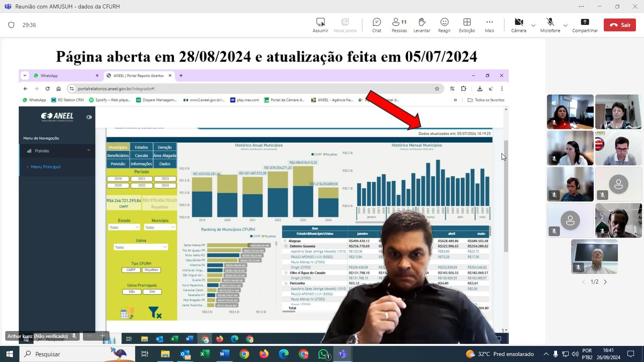Click the shield meeting info icon
The image size is (644, 362).
(x=11, y=25)
